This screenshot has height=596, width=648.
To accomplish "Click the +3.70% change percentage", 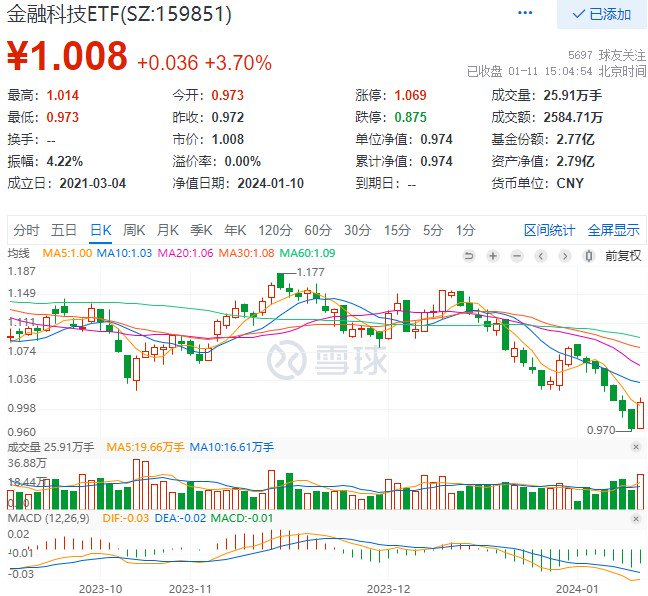I will pos(238,63).
